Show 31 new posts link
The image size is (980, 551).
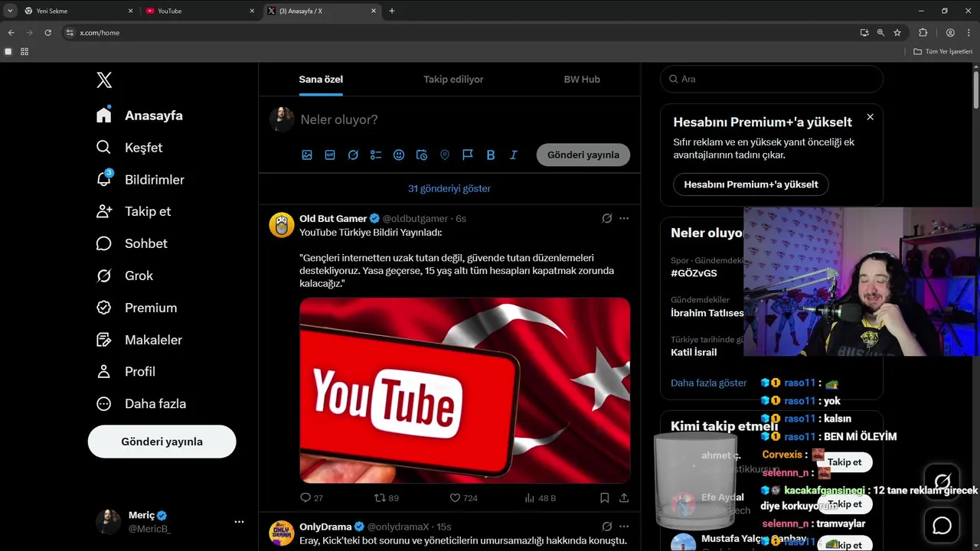449,188
